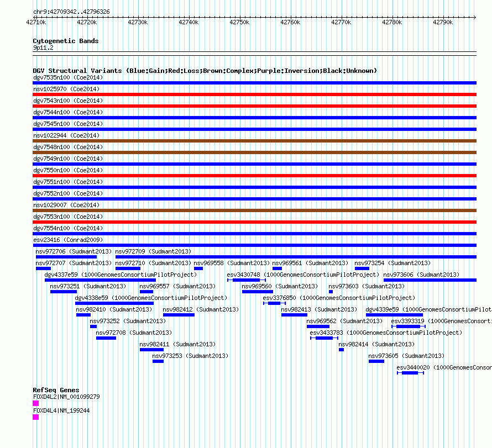
Task: Click the ruler's right arrow end
Action: tap(475, 17)
